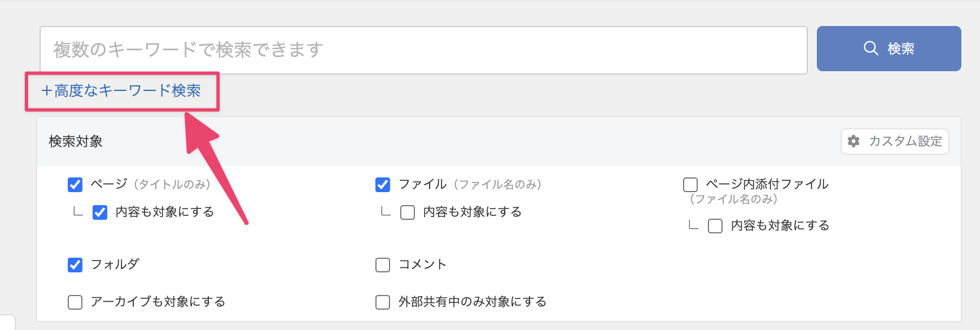The height and width of the screenshot is (330, 980).
Task: Open カスタム設定 button label
Action: tap(905, 141)
